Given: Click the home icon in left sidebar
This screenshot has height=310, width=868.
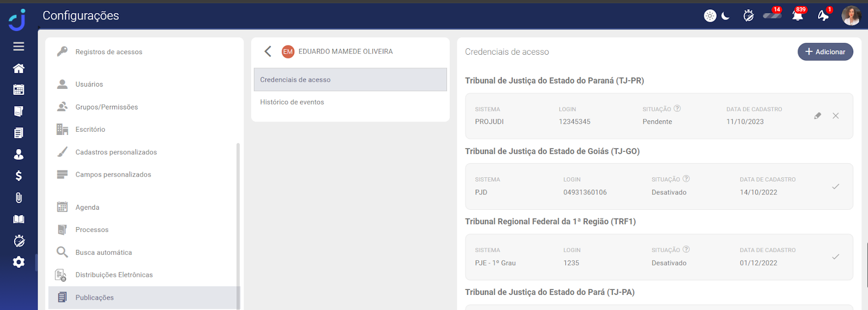Looking at the screenshot, I should click(x=18, y=68).
